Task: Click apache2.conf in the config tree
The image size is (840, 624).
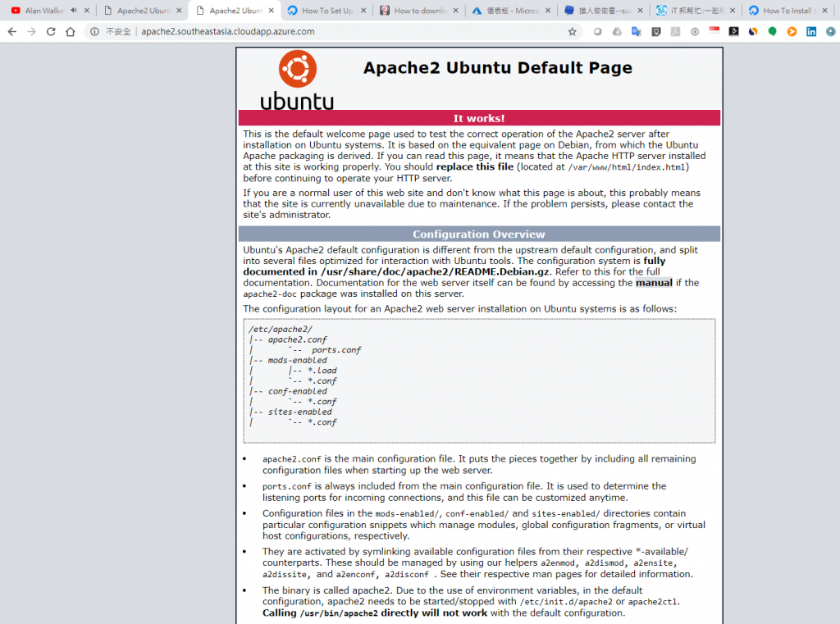Action: pos(297,339)
